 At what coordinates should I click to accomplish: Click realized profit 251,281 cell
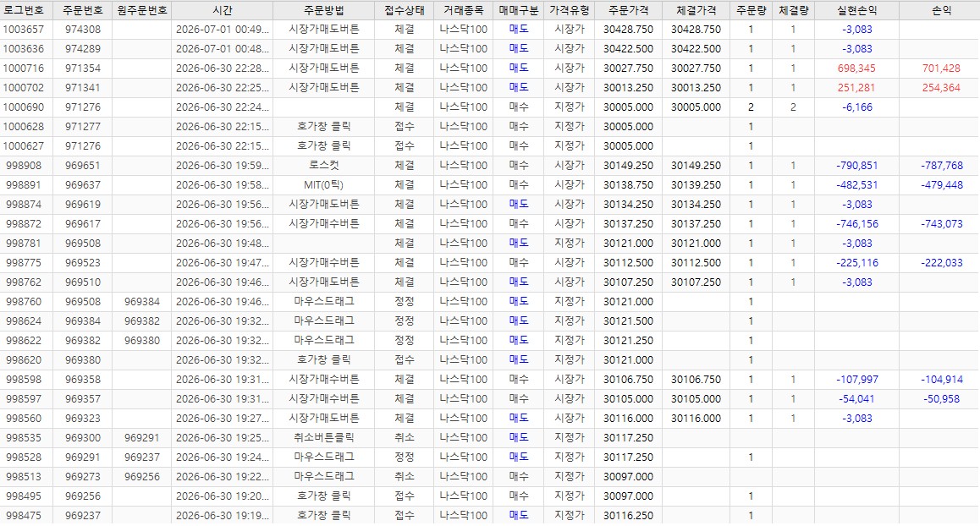click(857, 87)
